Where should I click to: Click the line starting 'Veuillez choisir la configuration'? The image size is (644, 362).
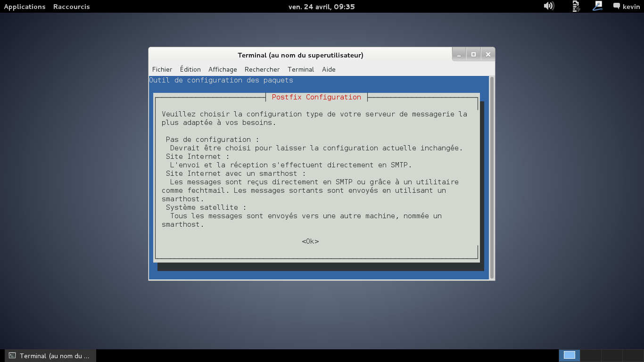click(x=314, y=114)
